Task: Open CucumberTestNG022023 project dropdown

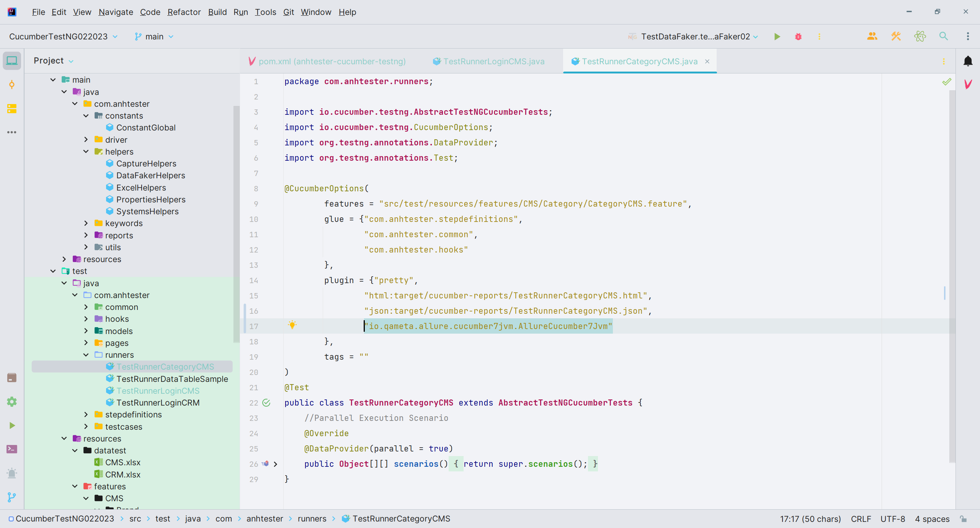Action: tap(63, 37)
